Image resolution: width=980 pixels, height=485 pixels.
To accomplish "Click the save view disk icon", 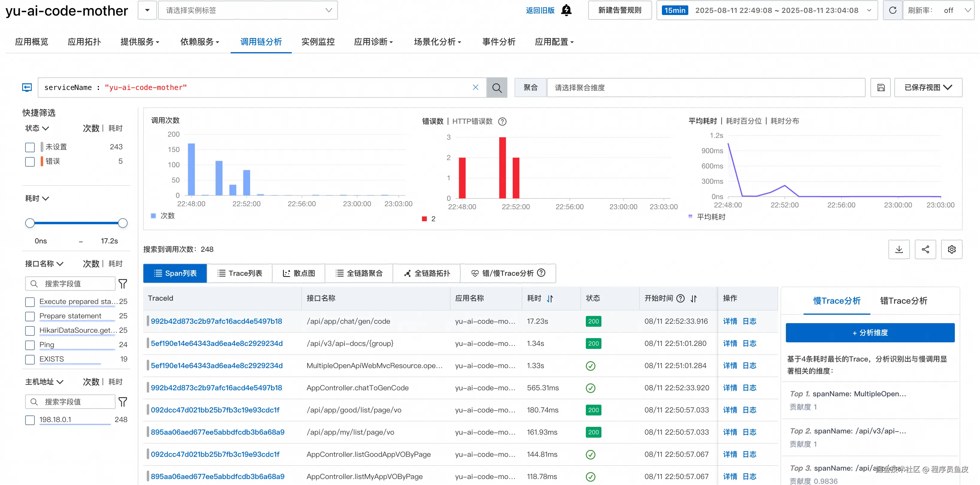I will (x=881, y=88).
